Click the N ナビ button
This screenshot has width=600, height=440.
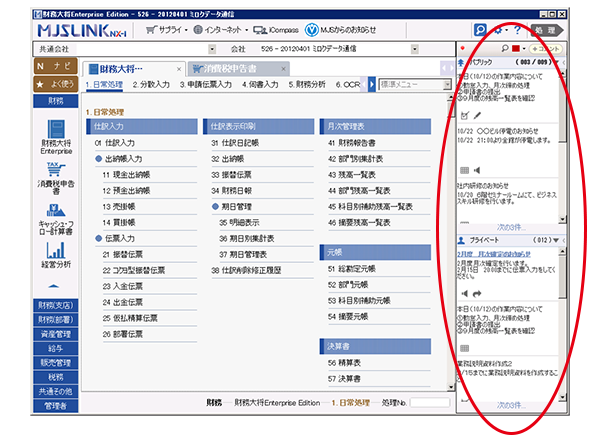55,66
